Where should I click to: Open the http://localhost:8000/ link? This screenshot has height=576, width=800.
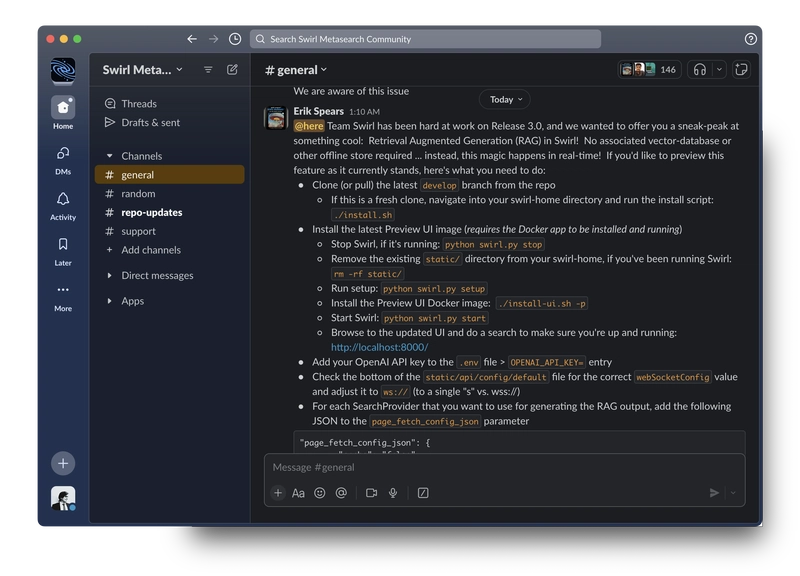point(379,347)
